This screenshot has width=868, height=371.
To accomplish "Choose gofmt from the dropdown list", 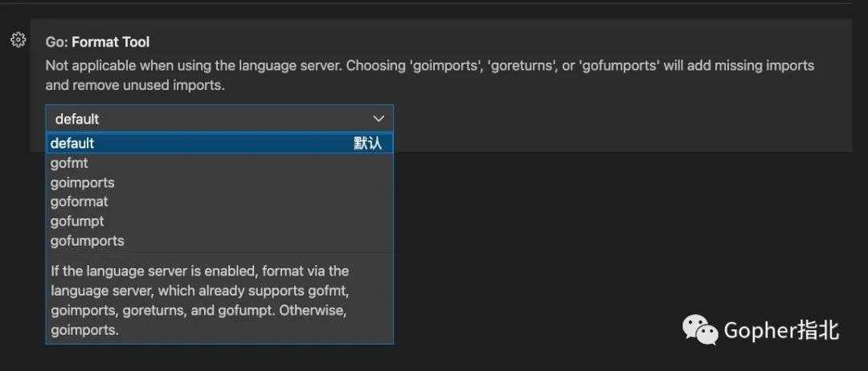I will tap(219, 163).
